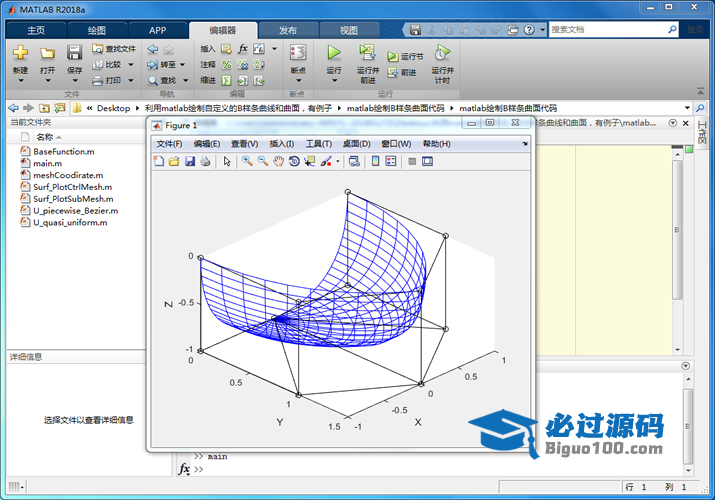715x500 pixels.
Task: Expand the Breakpoints (断点) dropdown arrow
Action: (299, 81)
